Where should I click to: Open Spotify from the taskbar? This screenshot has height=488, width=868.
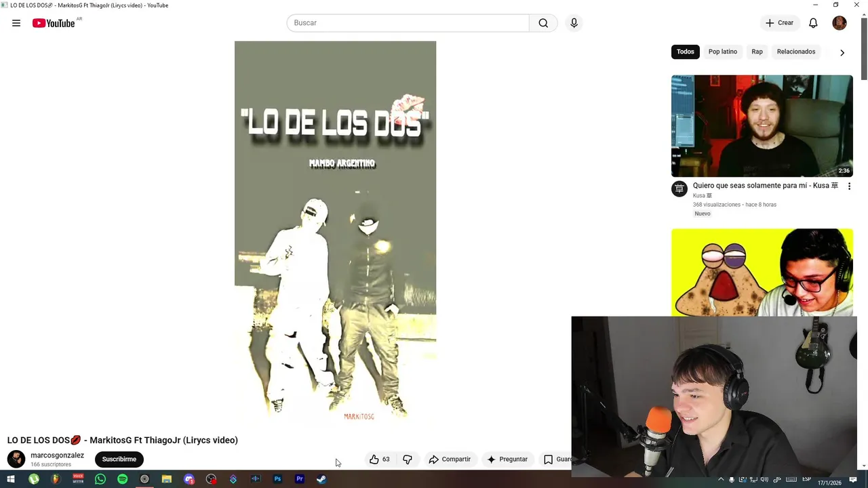[122, 479]
